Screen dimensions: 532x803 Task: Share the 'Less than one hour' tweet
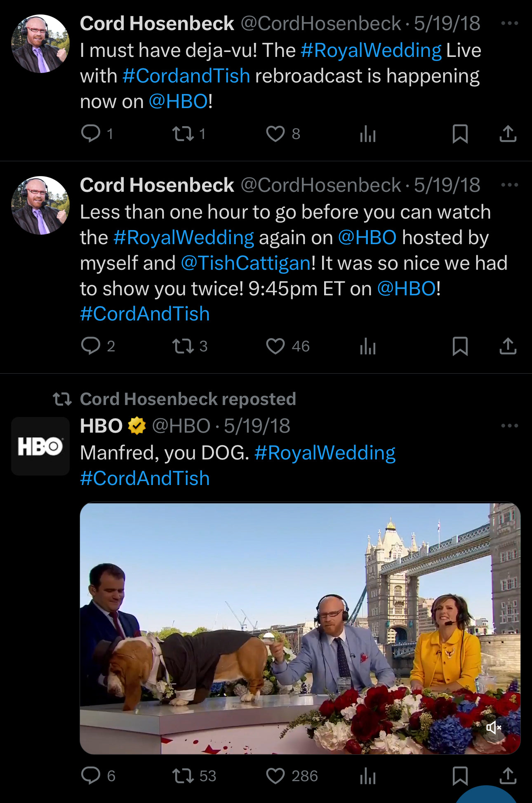point(508,346)
